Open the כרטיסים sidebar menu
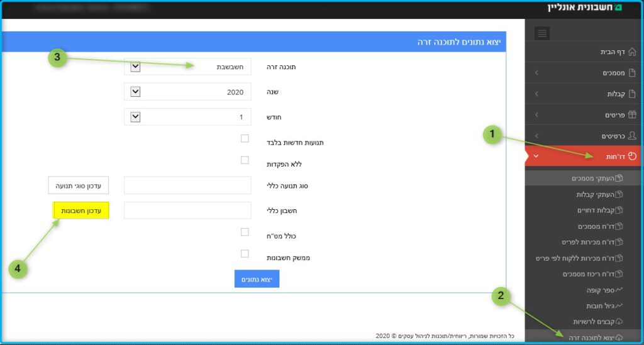Image resolution: width=644 pixels, height=345 pixels. click(x=583, y=135)
